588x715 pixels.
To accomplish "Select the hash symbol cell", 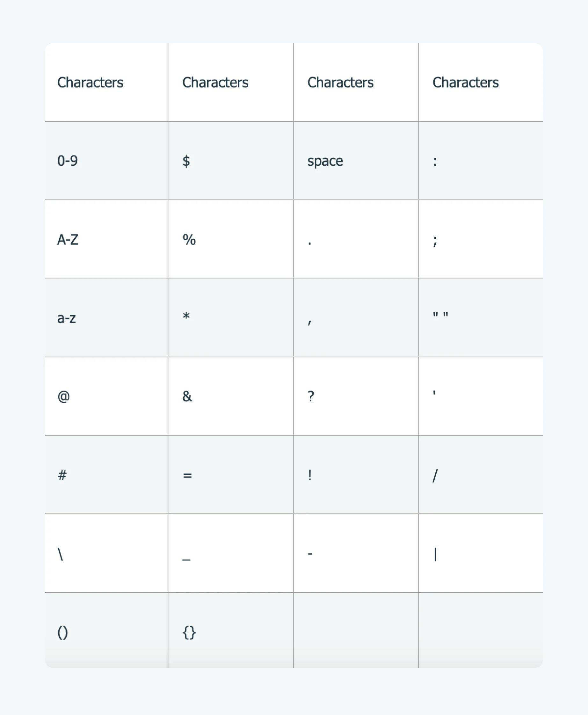I will [x=106, y=475].
